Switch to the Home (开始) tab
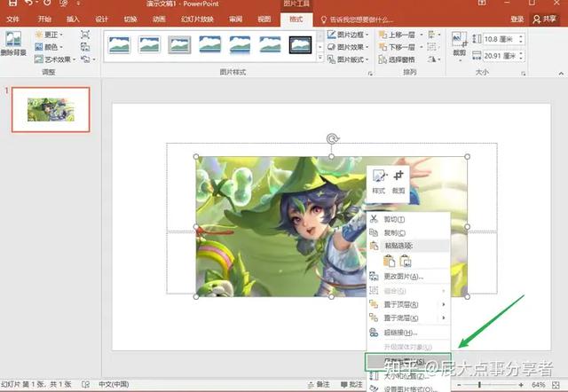 pyautogui.click(x=44, y=20)
